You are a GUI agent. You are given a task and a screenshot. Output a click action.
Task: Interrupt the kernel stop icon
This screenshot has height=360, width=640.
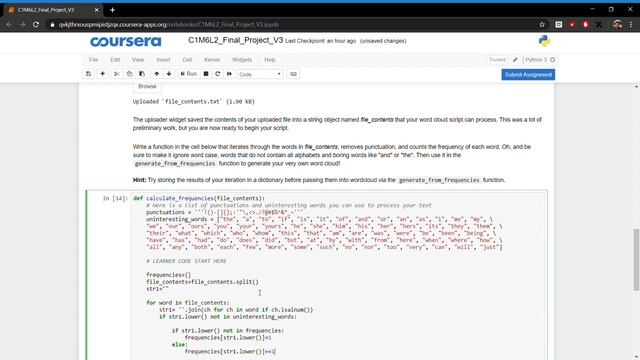[x=206, y=74]
